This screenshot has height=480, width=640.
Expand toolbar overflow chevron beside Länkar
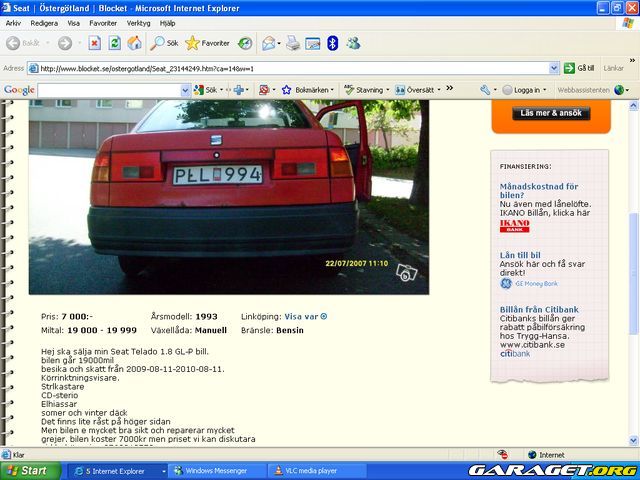click(x=632, y=60)
